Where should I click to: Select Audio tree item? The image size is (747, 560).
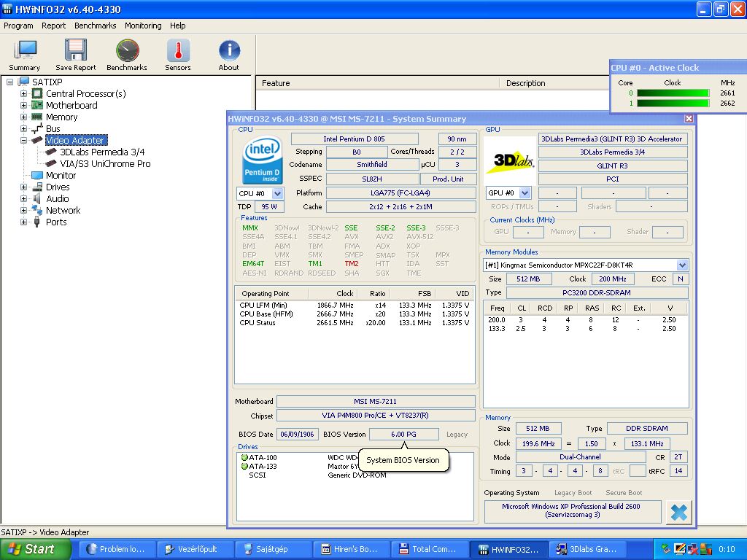click(x=57, y=198)
